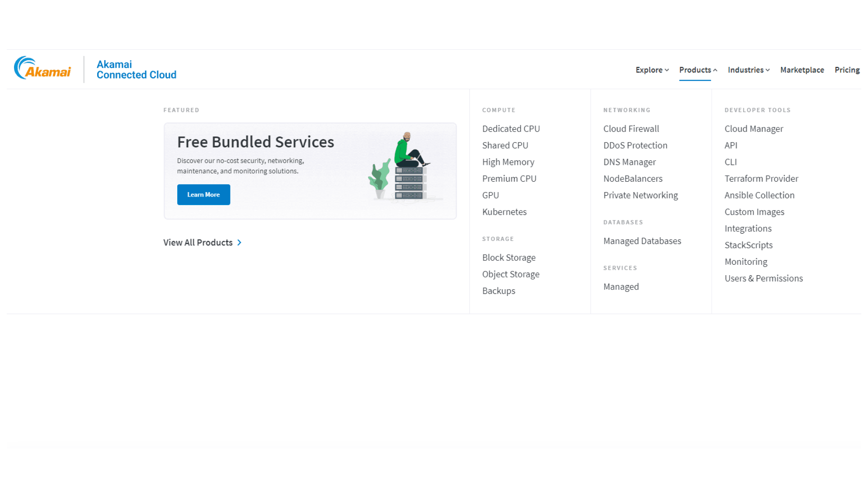Expand the Explore menu
The image size is (868, 488).
tap(652, 70)
